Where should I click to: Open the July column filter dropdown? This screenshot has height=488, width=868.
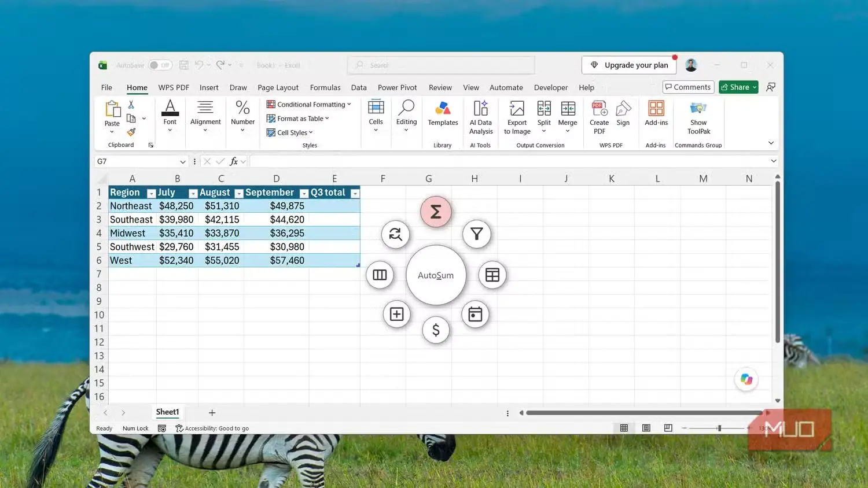point(193,194)
